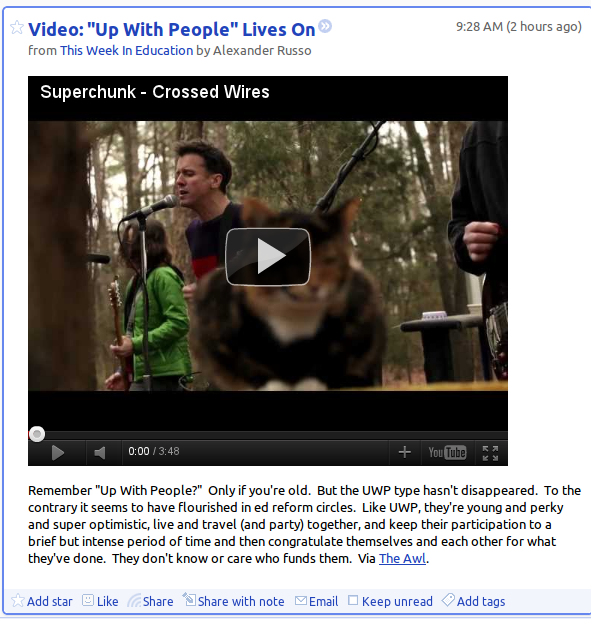Follow The Awl link

pos(402,559)
